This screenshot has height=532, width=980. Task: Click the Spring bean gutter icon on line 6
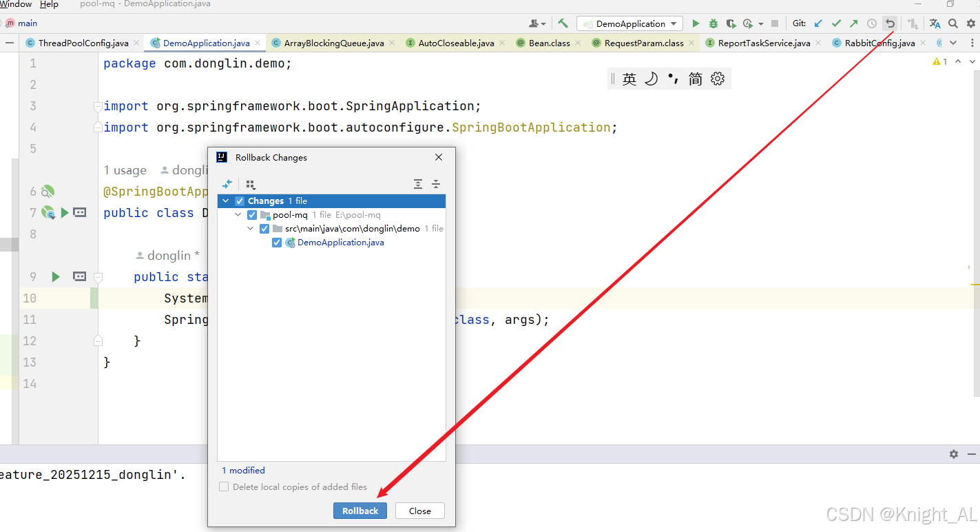(48, 192)
